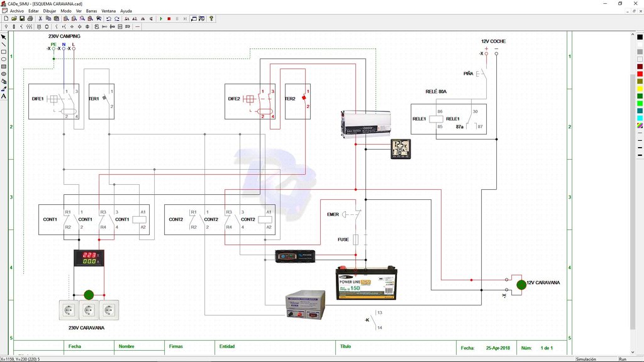644x362 pixels.
Task: Select the green 12V CARAVANA indicator lamp
Action: pos(521,285)
